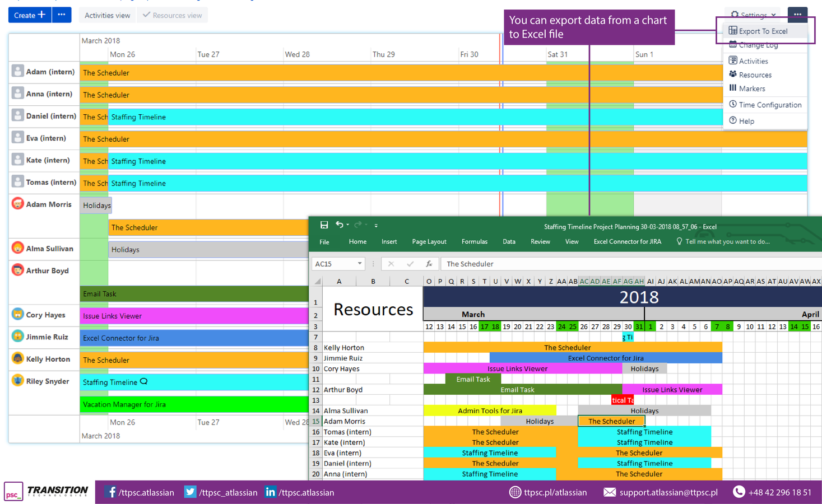822x504 pixels.
Task: Select Issue Links Viewer bar for Cory Hayes
Action: [194, 316]
